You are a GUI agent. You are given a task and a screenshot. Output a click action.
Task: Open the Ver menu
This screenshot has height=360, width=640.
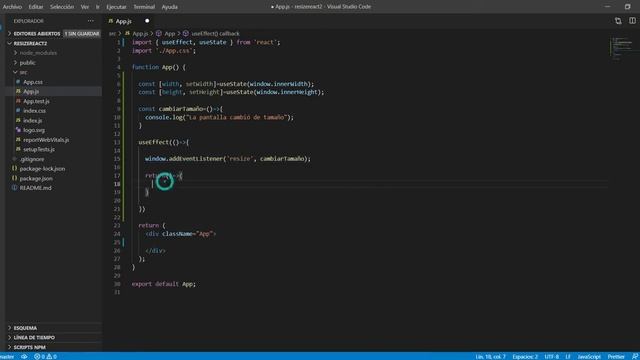84,7
